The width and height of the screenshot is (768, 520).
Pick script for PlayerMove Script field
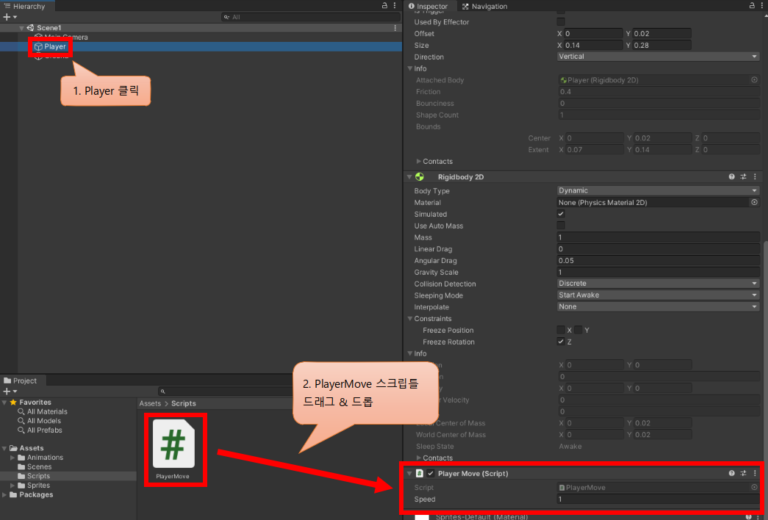pyautogui.click(x=754, y=487)
